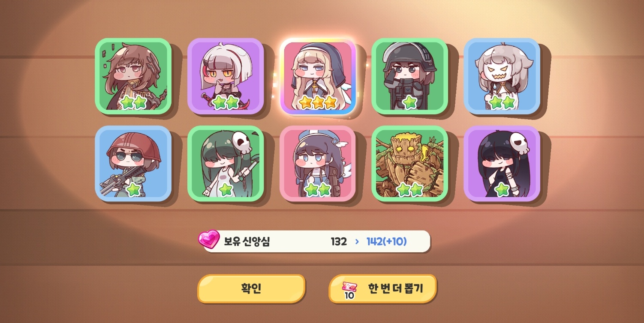
Task: Open the white-haired demon girl card
Action: 225,76
